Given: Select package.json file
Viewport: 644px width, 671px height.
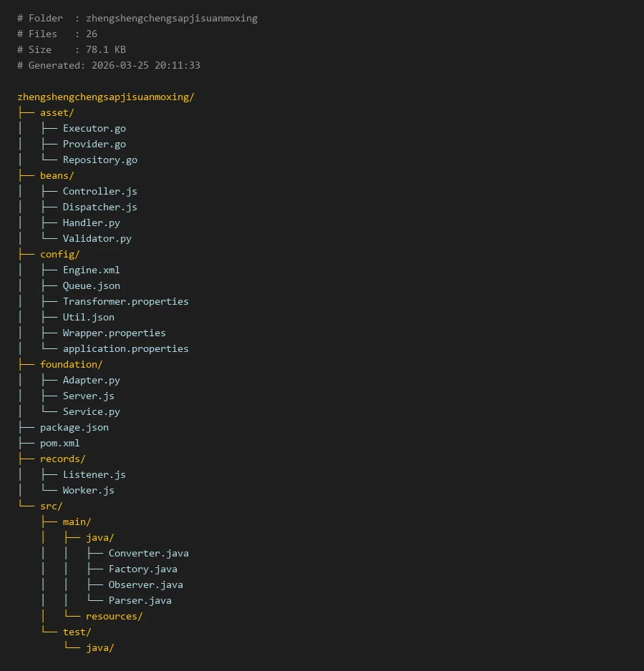Looking at the screenshot, I should tap(74, 428).
